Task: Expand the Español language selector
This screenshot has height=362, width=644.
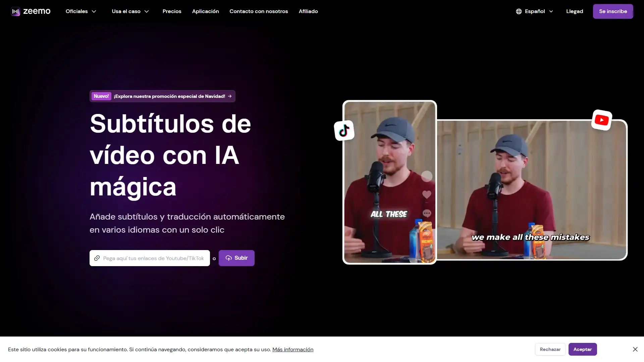Action: coord(535,11)
